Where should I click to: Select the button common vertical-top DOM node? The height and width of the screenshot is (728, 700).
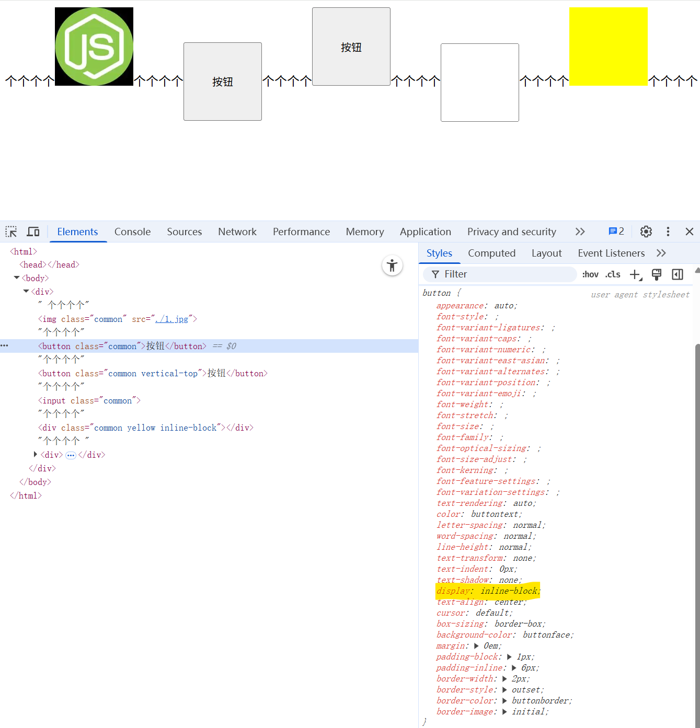[x=153, y=373]
